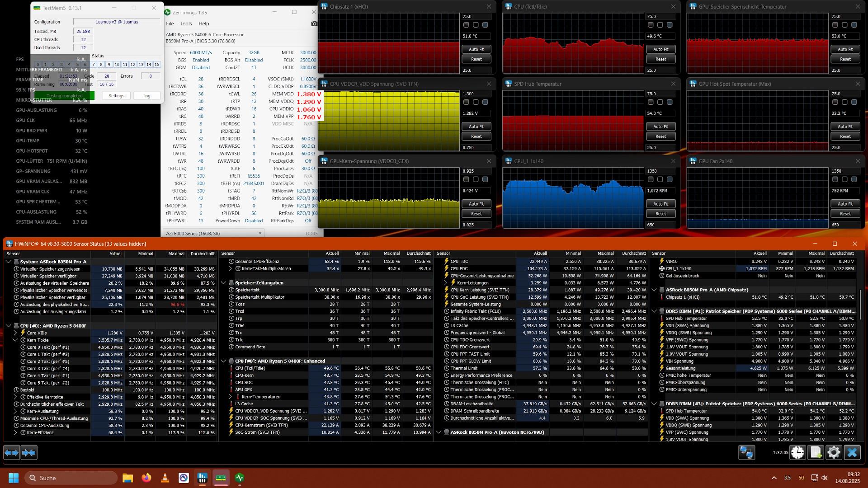Collapse the Speicher-Zeitangaben sensor group
The height and width of the screenshot is (488, 868).
point(223,283)
